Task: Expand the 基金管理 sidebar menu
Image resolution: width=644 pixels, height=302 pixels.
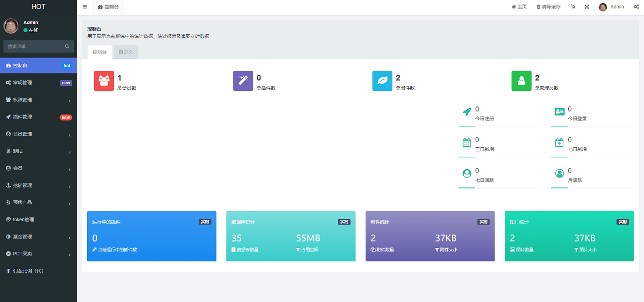Action: point(39,237)
